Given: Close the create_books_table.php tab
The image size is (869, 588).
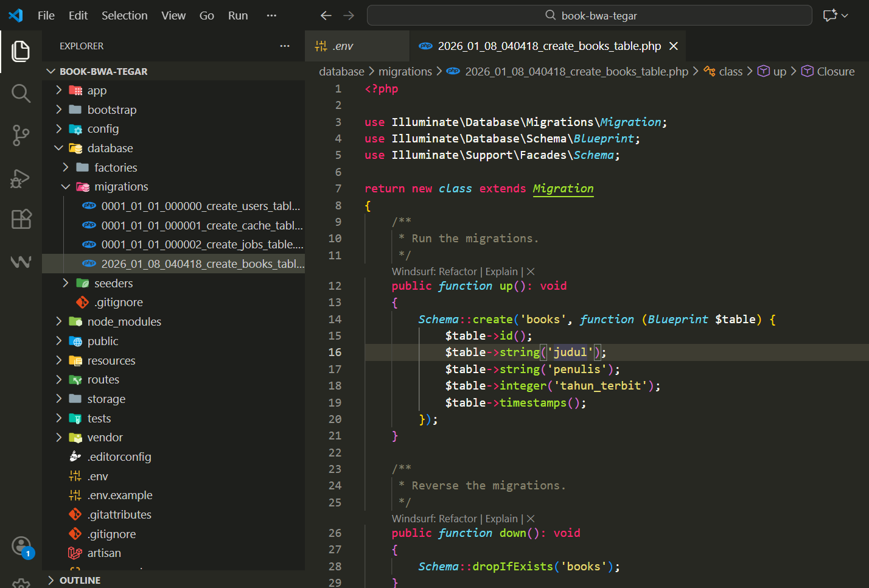Looking at the screenshot, I should [x=674, y=46].
